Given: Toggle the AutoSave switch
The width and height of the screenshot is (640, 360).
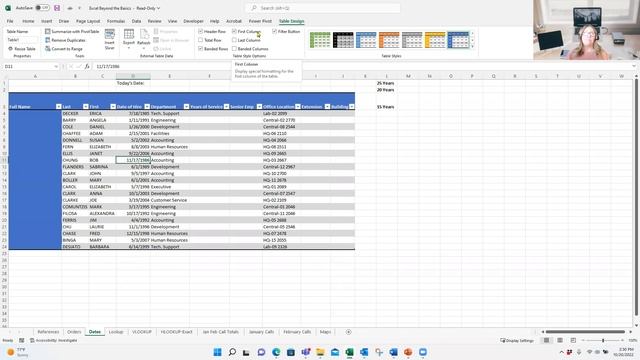Looking at the screenshot, I should (x=42, y=8).
